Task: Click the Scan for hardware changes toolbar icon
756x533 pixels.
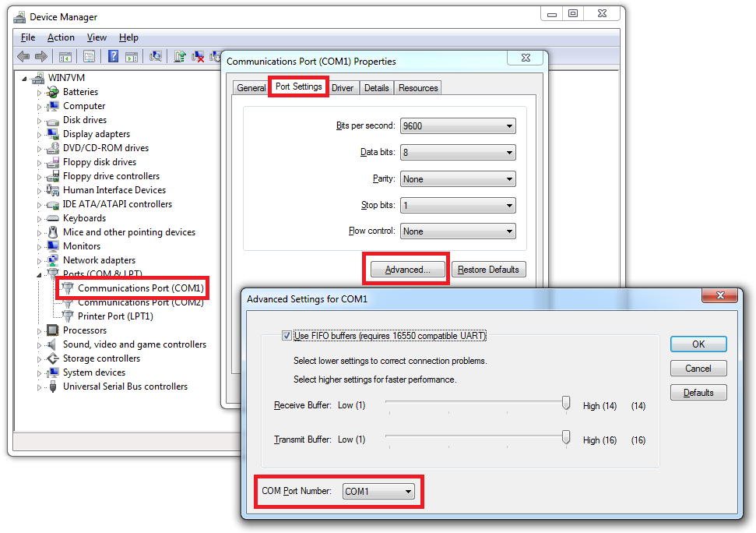Action: (156, 56)
